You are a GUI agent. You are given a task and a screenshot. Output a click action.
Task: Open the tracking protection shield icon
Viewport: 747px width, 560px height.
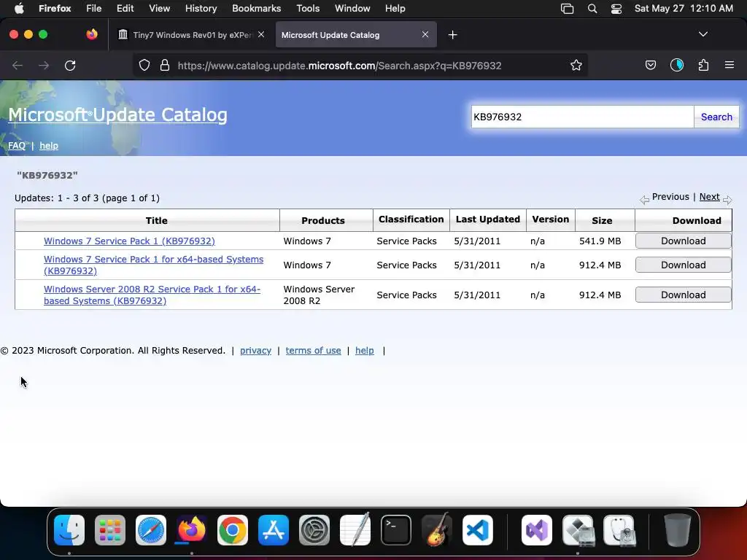pyautogui.click(x=144, y=66)
